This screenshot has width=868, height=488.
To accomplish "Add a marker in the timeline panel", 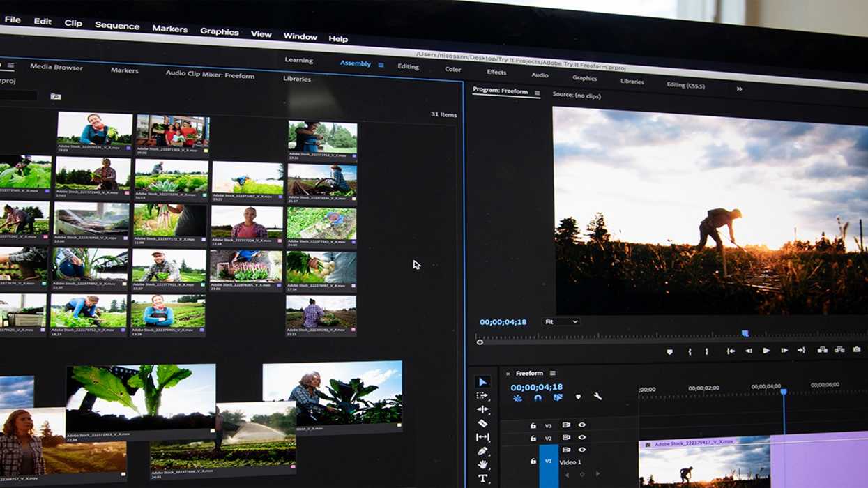I will (578, 397).
